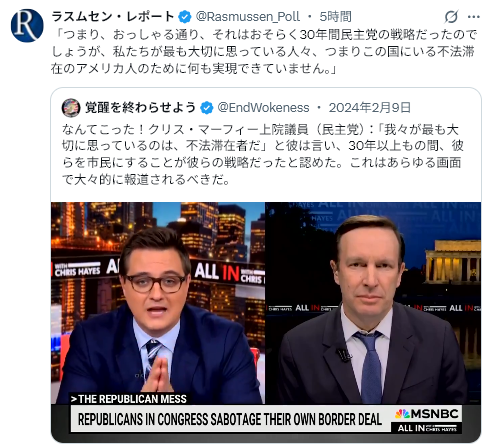Click Rasmussen's blue verified badge
Image resolution: width=493 pixels, height=447 pixels.
pos(185,17)
